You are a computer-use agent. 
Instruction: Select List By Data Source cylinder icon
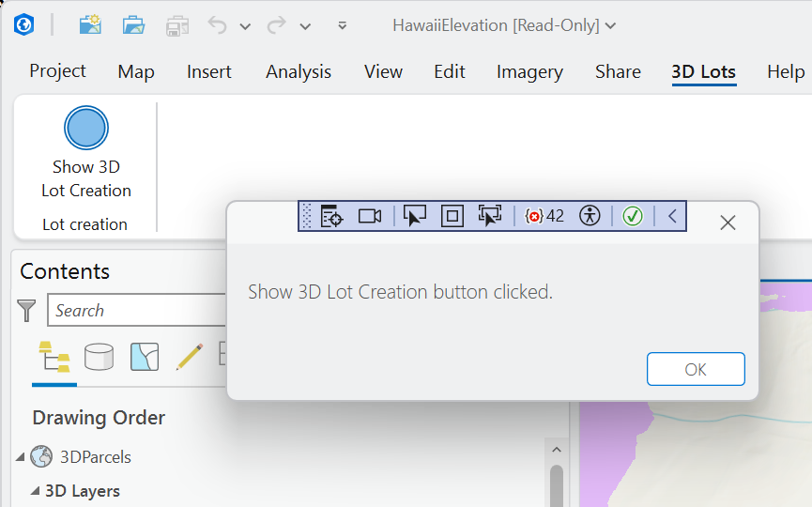coord(99,357)
